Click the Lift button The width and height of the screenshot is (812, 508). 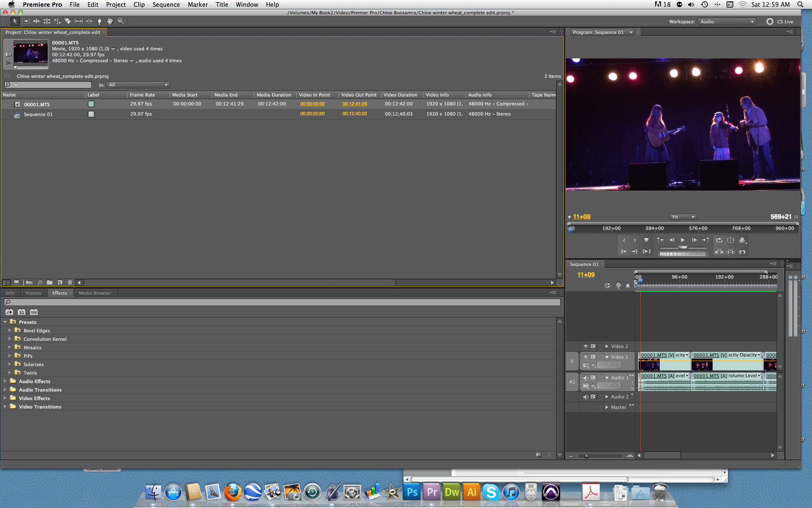pyautogui.click(x=719, y=251)
